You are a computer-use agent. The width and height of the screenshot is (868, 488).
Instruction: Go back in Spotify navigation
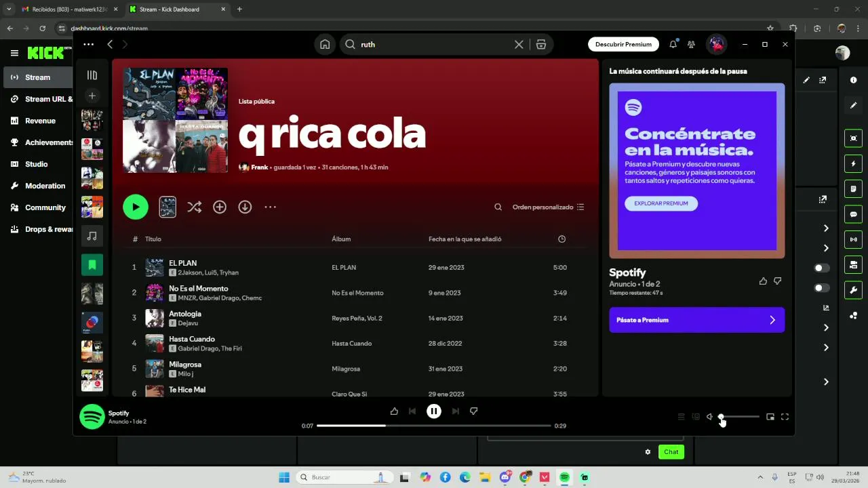click(x=110, y=44)
